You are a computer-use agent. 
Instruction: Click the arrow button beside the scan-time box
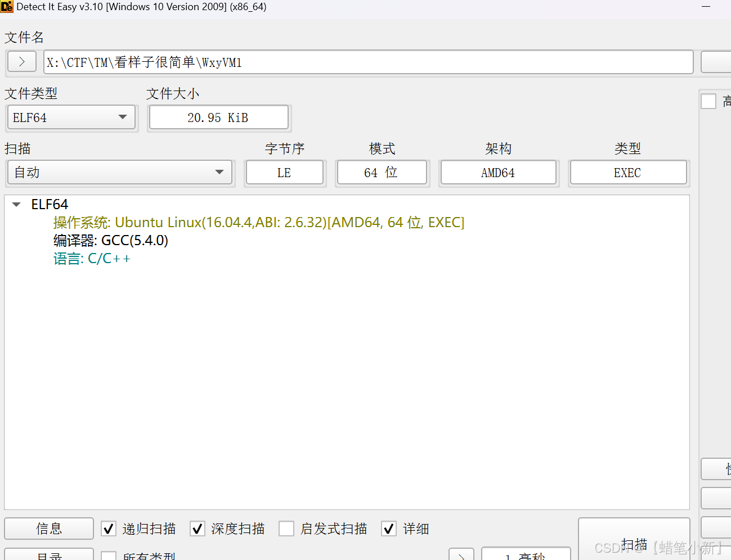click(x=461, y=554)
